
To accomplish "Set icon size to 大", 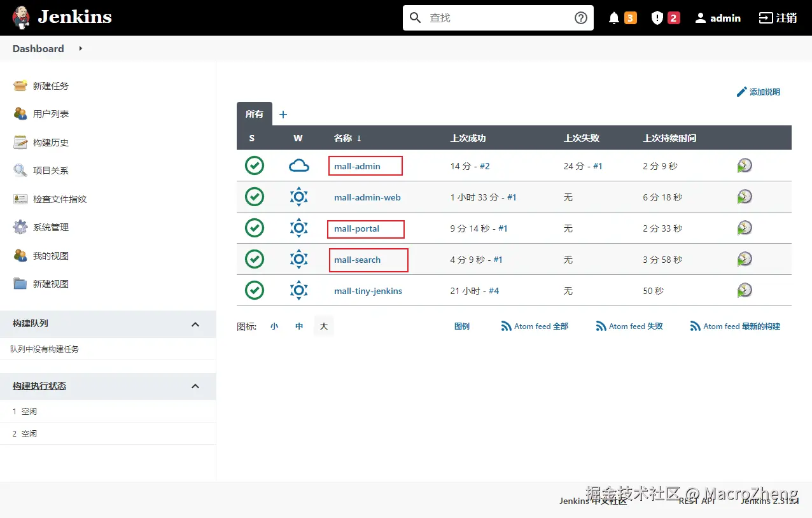I will pos(324,326).
